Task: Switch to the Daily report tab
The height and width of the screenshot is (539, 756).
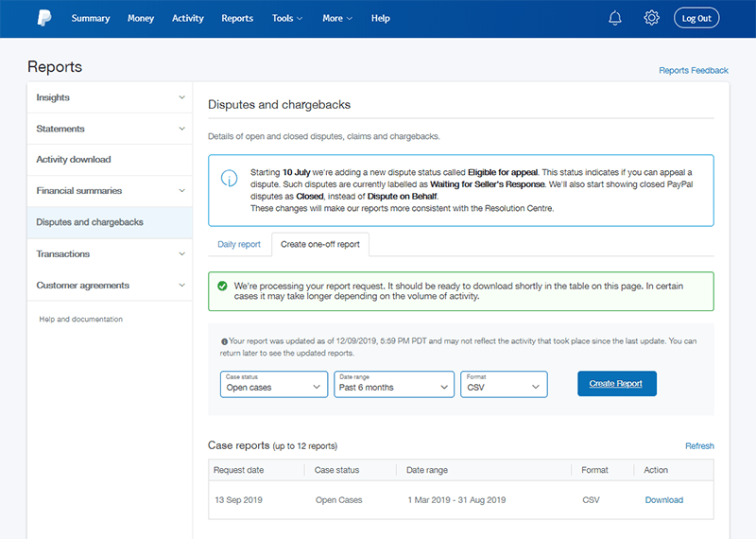Action: click(239, 244)
